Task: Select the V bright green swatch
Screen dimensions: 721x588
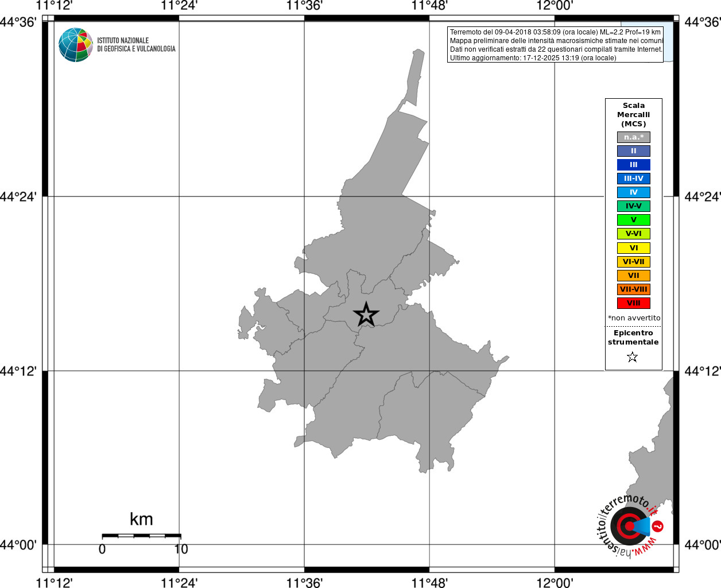Action: [634, 220]
